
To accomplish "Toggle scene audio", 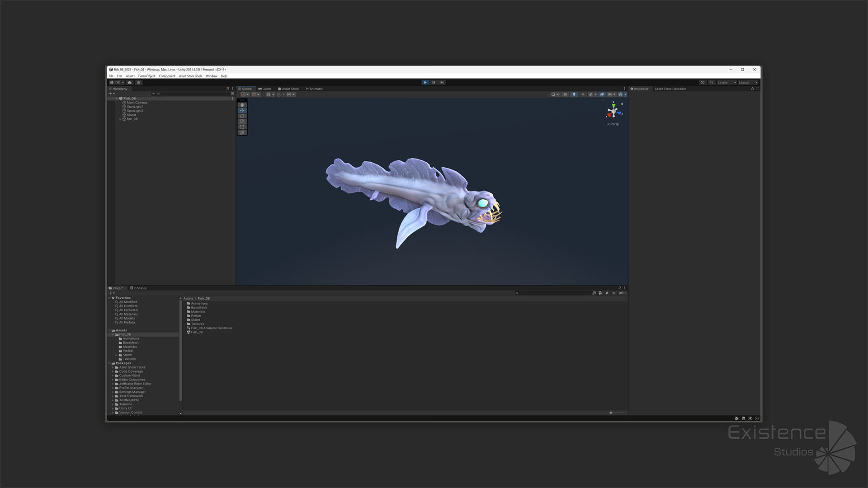I will [x=583, y=94].
